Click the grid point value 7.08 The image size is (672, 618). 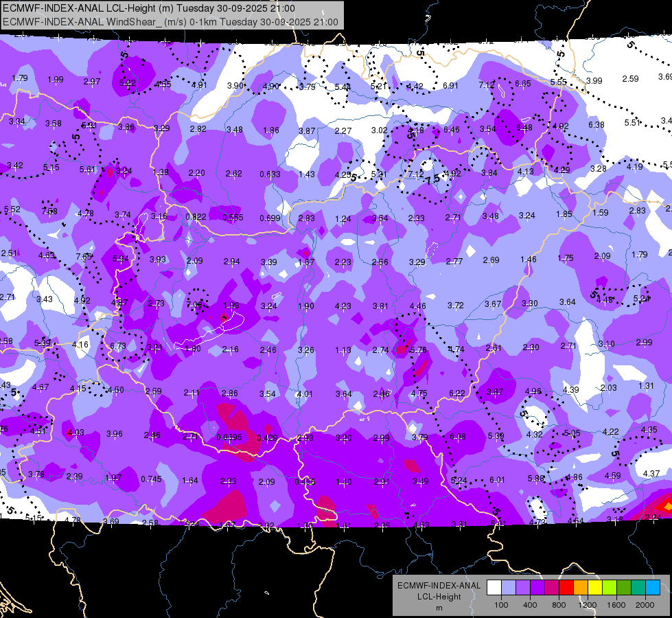click(x=194, y=304)
